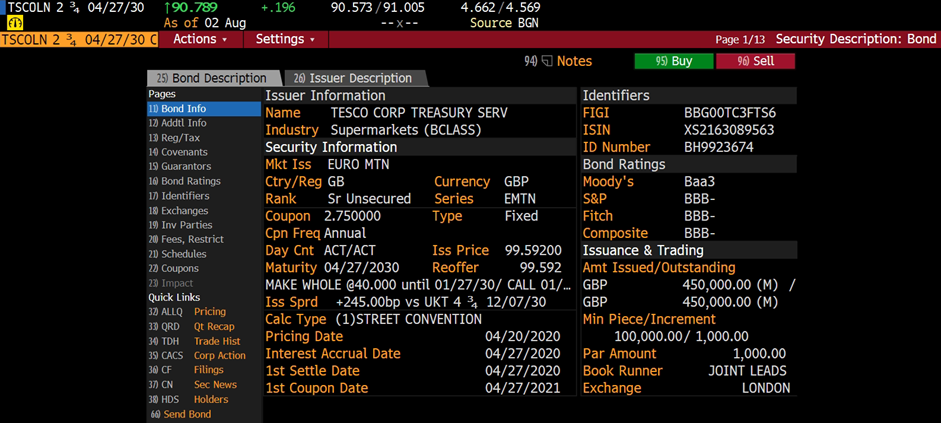Open the CN Sec News quick link

[193, 385]
